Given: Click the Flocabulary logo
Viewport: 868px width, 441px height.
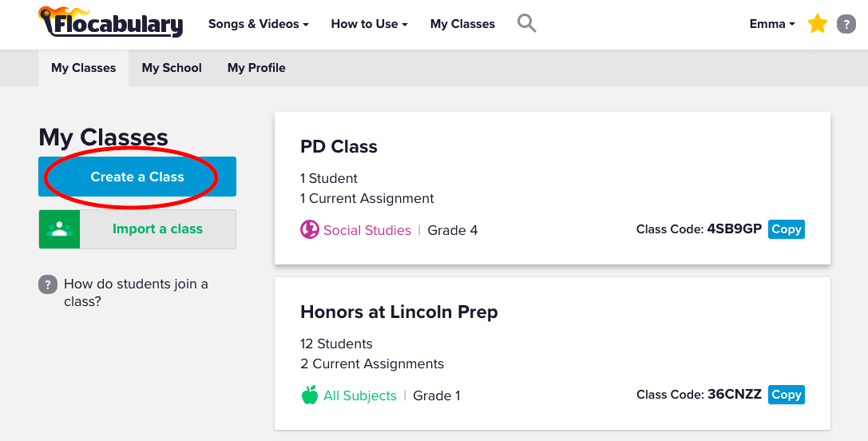Looking at the screenshot, I should pyautogui.click(x=110, y=22).
